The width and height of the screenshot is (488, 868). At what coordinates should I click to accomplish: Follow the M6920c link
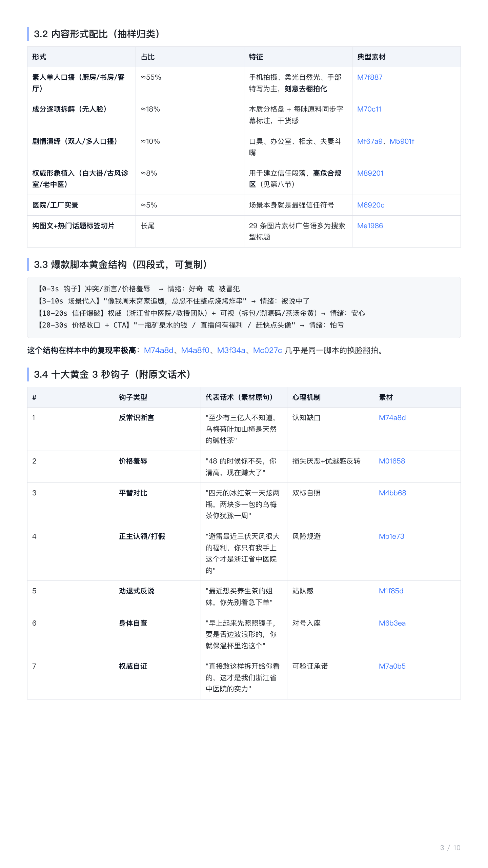(371, 205)
